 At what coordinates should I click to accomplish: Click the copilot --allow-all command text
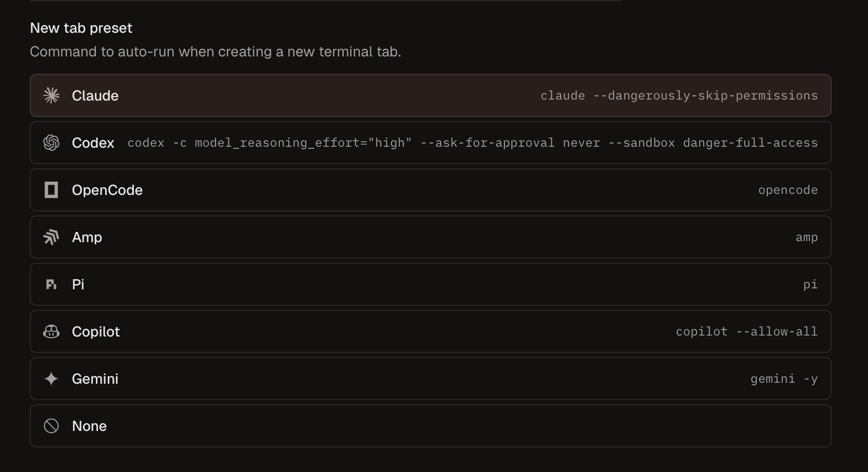pyautogui.click(x=746, y=331)
